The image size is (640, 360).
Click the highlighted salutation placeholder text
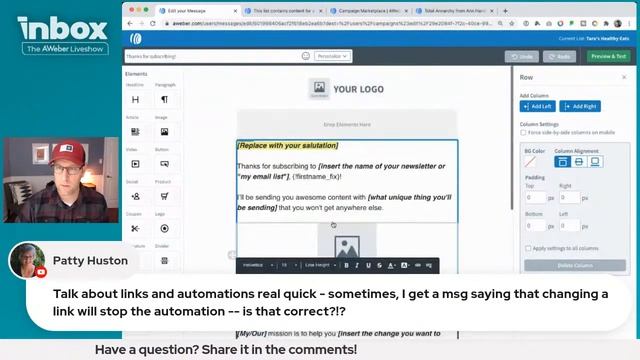(288, 145)
